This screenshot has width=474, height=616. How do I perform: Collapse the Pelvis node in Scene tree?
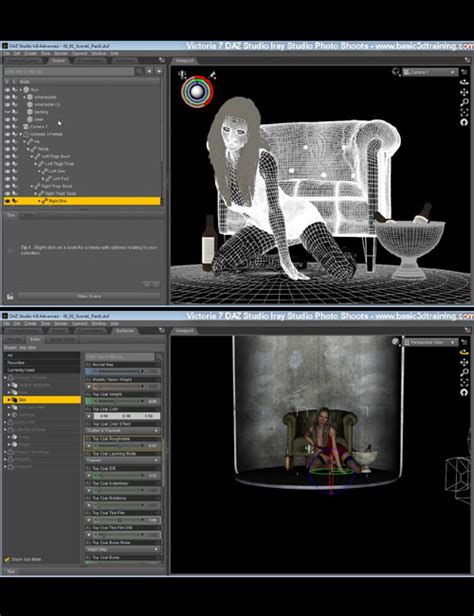28,149
